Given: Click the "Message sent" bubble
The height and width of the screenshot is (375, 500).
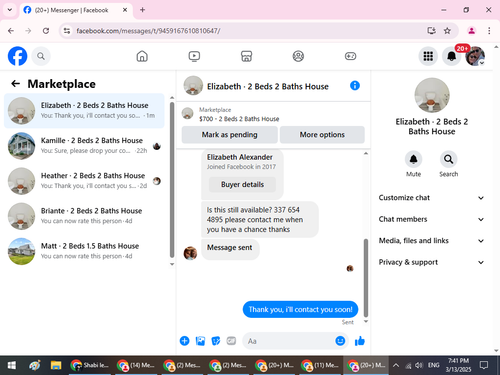Looking at the screenshot, I should pos(230,248).
